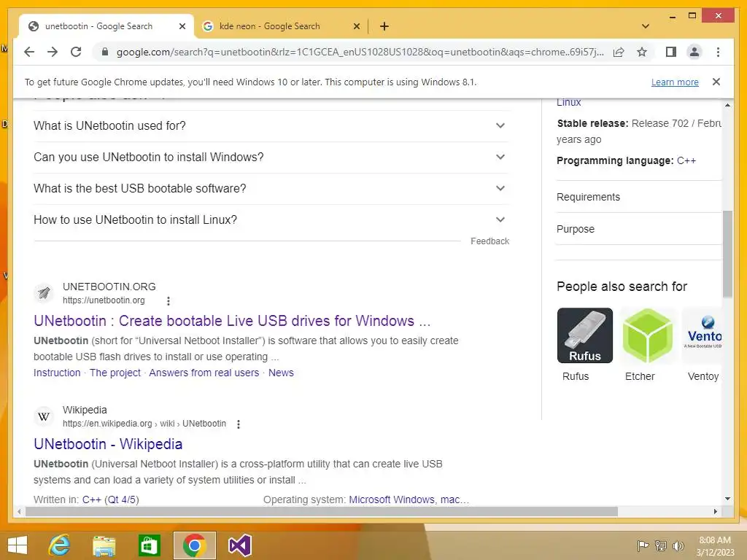Click the Learn more link
The width and height of the screenshot is (747, 560).
click(x=675, y=82)
